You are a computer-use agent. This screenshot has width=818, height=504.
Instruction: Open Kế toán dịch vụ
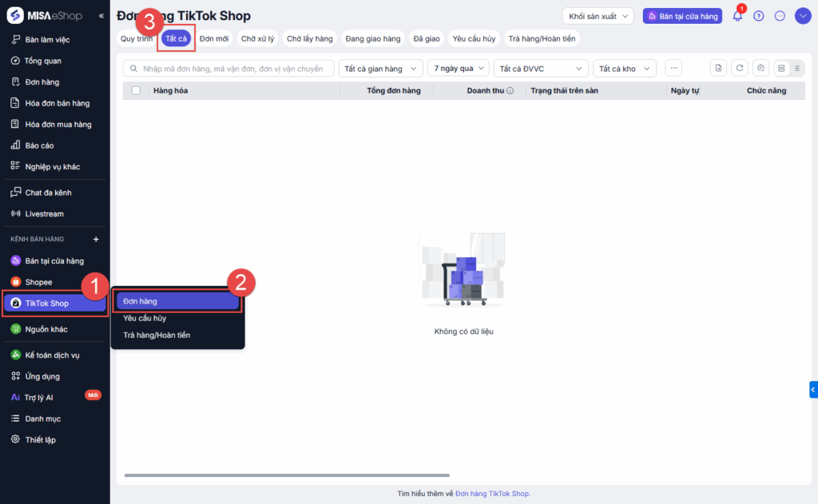pos(52,355)
